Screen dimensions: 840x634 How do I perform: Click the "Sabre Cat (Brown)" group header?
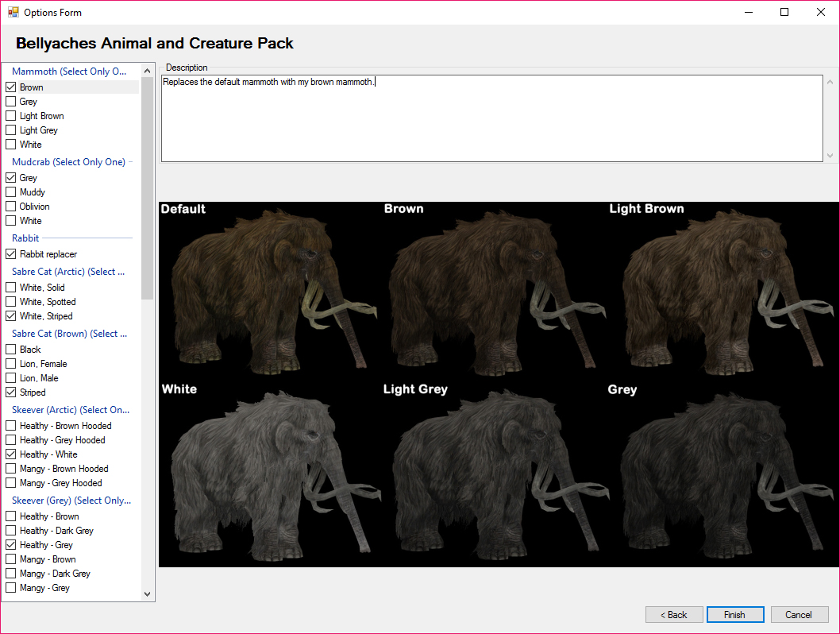[69, 334]
